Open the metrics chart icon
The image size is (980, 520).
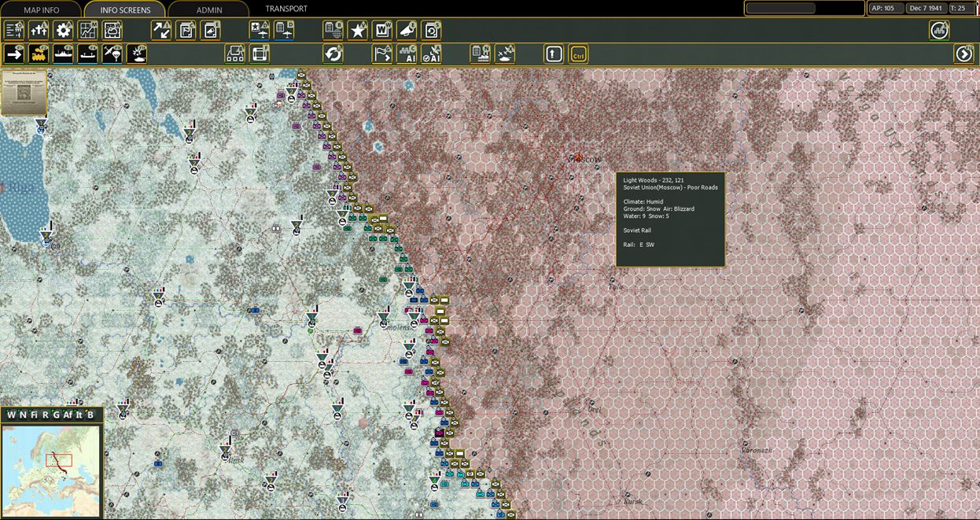87,31
